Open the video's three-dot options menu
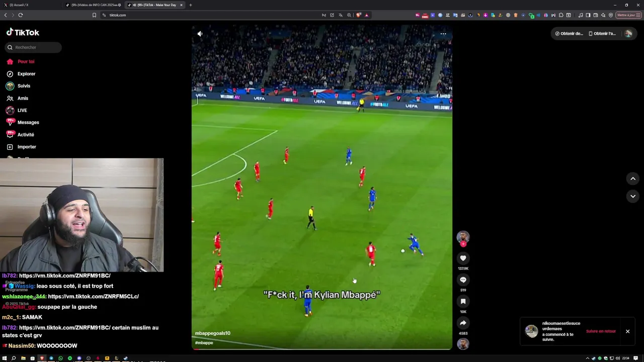This screenshot has width=644, height=362. tap(443, 34)
